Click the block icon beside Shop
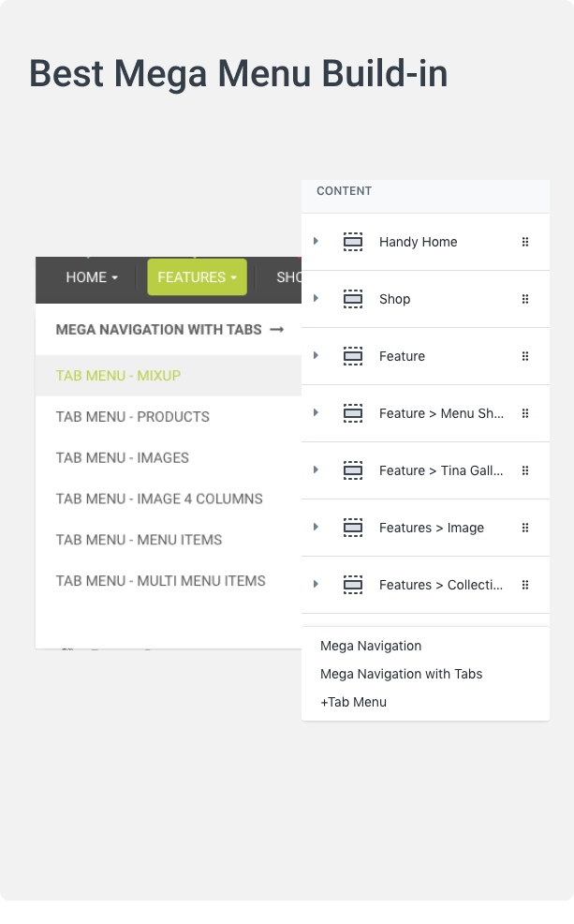Screen dimensions: 574x924 click(353, 299)
